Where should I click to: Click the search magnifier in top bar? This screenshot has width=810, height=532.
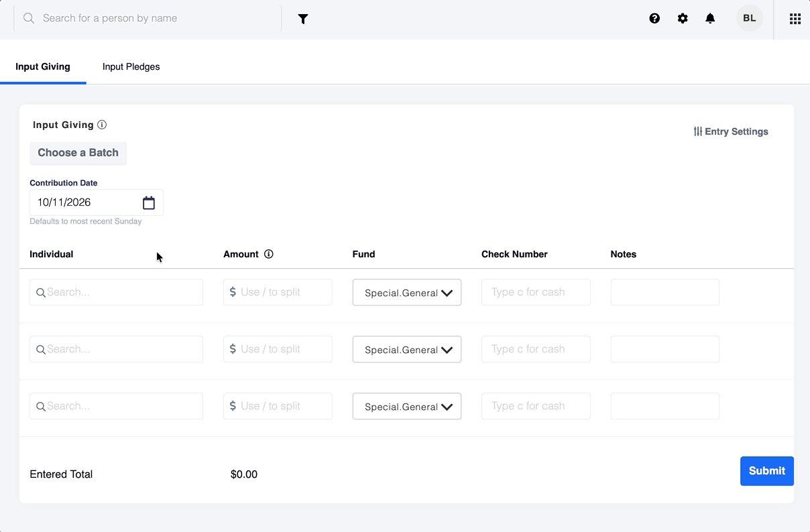click(x=29, y=19)
